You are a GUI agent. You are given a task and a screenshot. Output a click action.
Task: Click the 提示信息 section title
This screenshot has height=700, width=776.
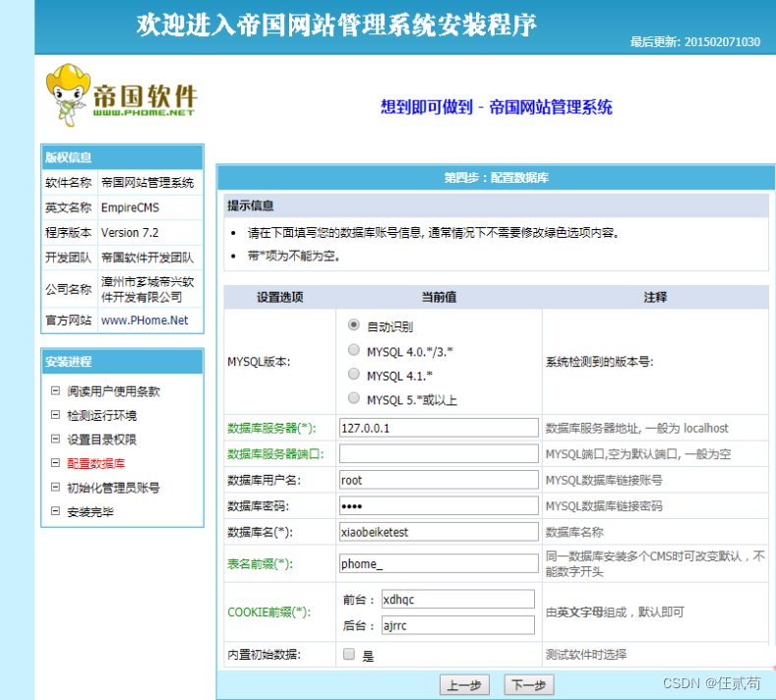pyautogui.click(x=251, y=205)
